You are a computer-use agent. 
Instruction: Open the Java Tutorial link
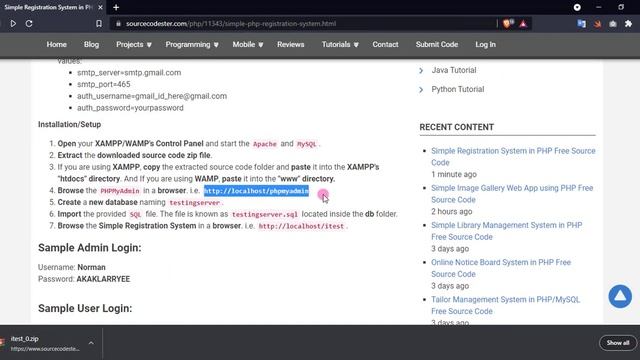point(454,70)
